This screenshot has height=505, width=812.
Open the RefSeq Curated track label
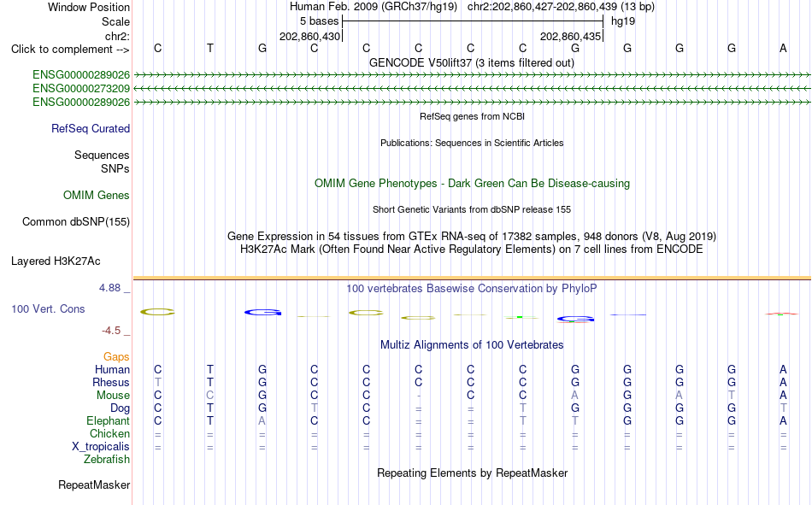click(x=91, y=128)
